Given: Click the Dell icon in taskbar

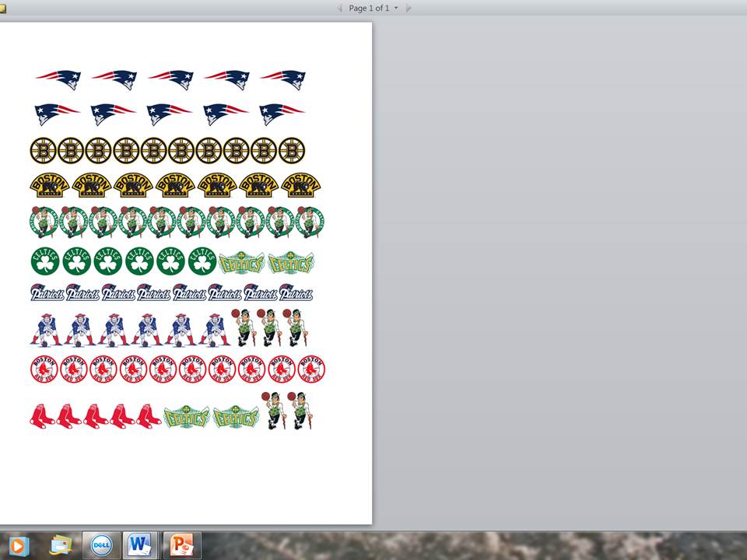Looking at the screenshot, I should pyautogui.click(x=101, y=545).
